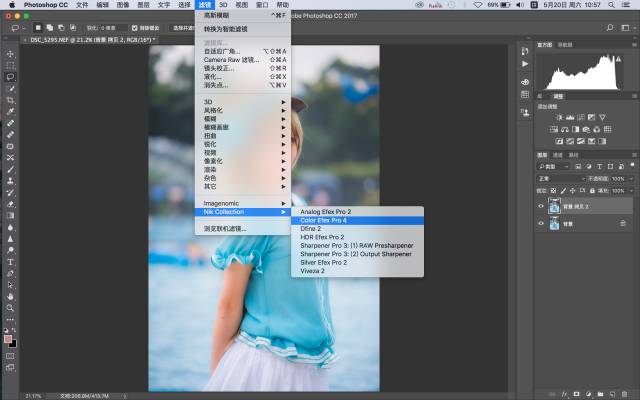Select the Eyedropper tool
Image resolution: width=640 pixels, height=400 pixels.
point(10,111)
